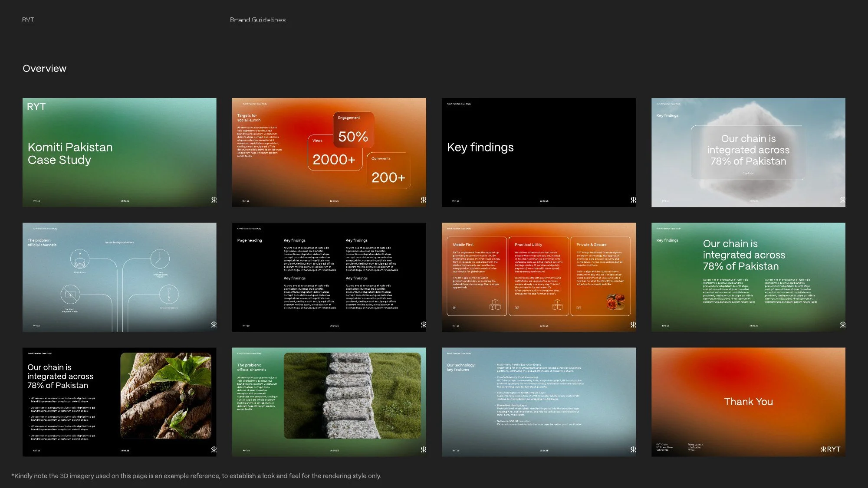Click the 'Overview' heading
Screen dimensions: 868x488
44,69
